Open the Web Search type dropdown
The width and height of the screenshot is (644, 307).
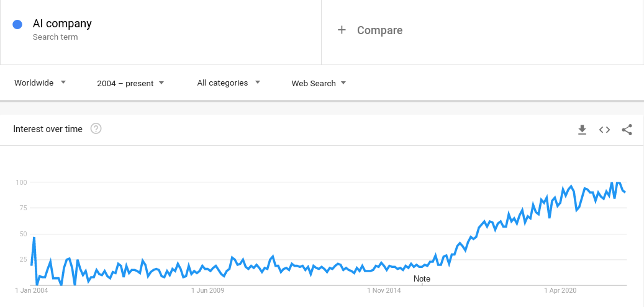319,83
